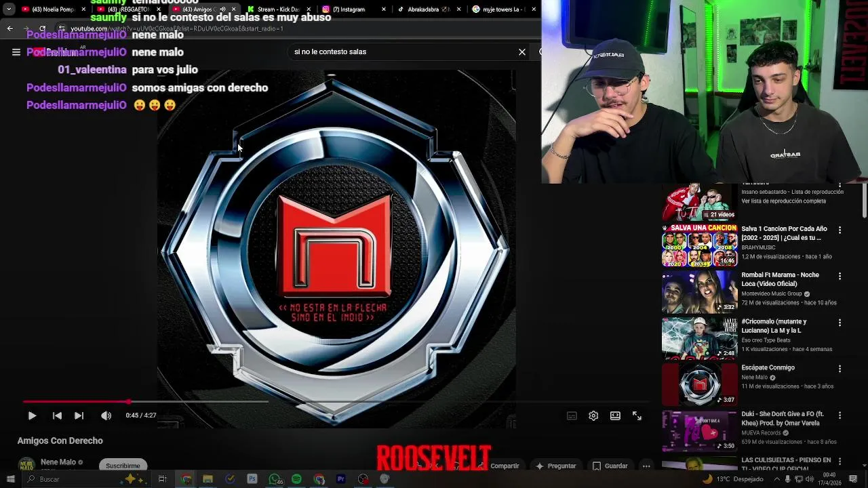Toggle subtitles in the video player
The image size is (868, 488).
coord(572,415)
